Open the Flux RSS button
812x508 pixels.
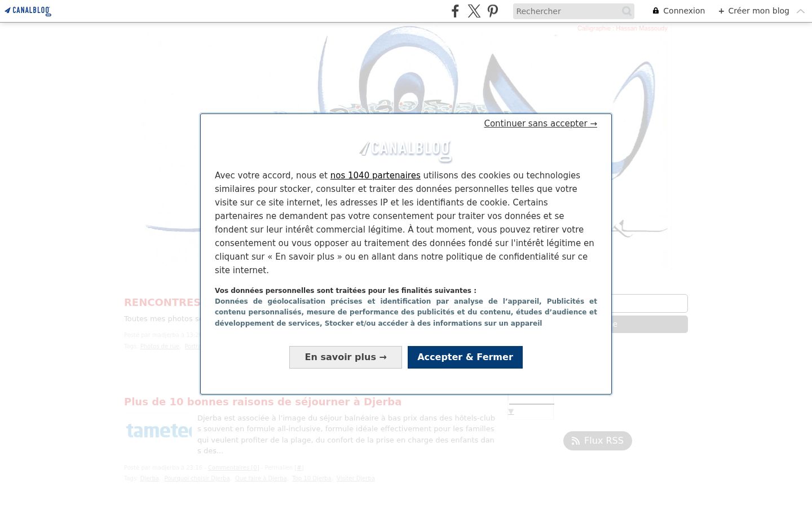click(598, 441)
